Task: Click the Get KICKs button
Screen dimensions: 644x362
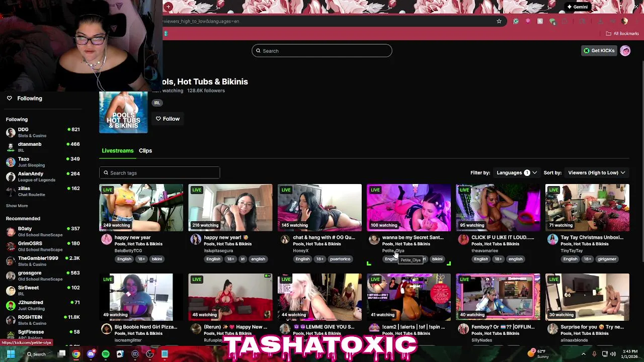Action: (599, 51)
